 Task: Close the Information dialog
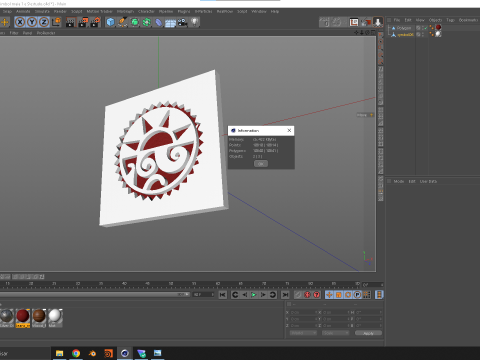click(x=289, y=130)
